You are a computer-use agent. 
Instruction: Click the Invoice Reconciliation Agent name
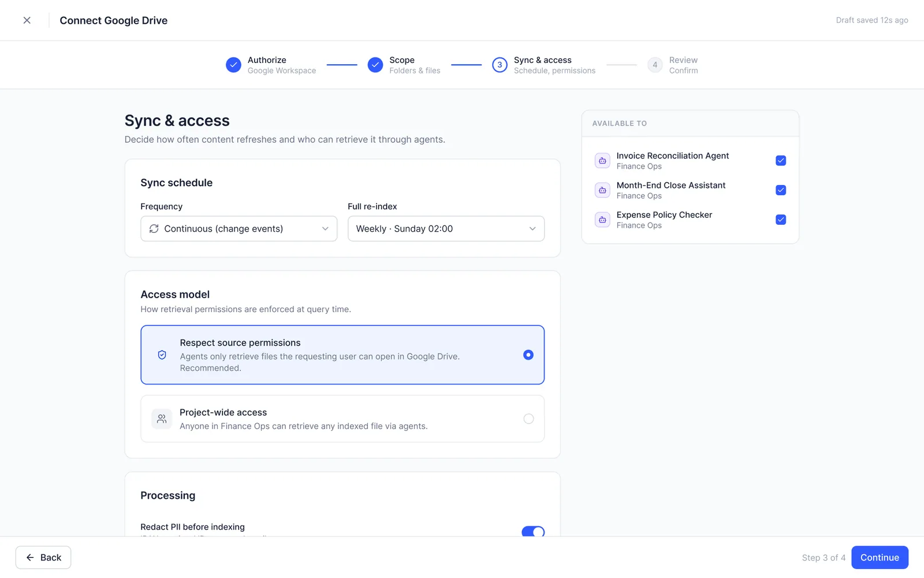(x=673, y=156)
